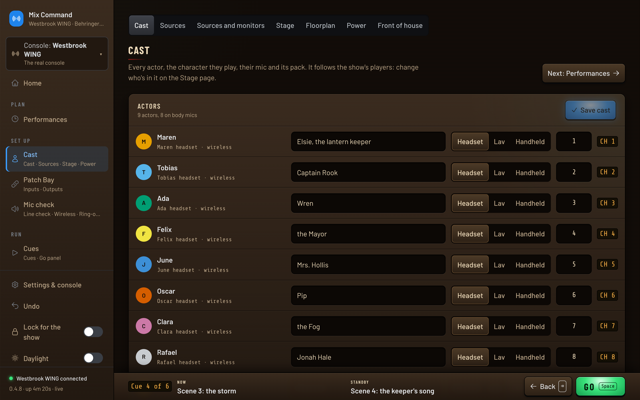This screenshot has height=400, width=640.
Task: Click the padlock icon by Lock for the show
Action: (15, 332)
